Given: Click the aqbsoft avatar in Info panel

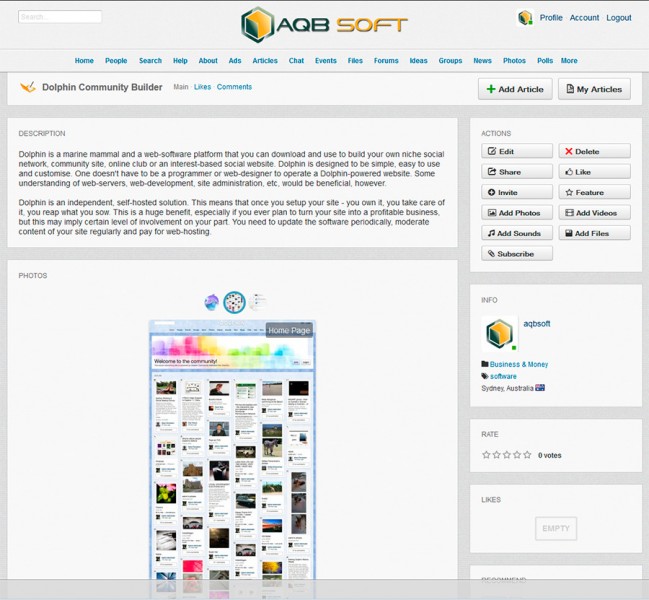Looking at the screenshot, I should tap(500, 334).
